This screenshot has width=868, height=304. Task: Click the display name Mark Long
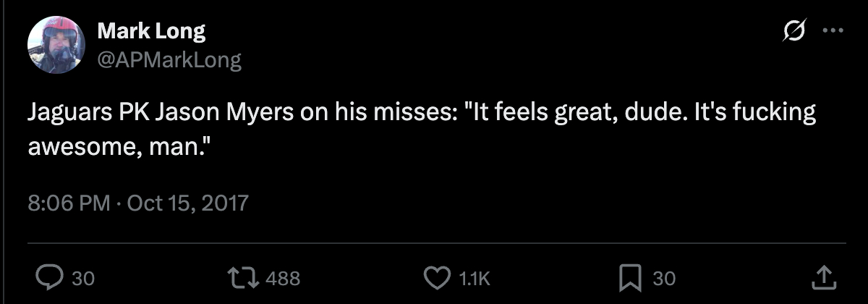151,31
